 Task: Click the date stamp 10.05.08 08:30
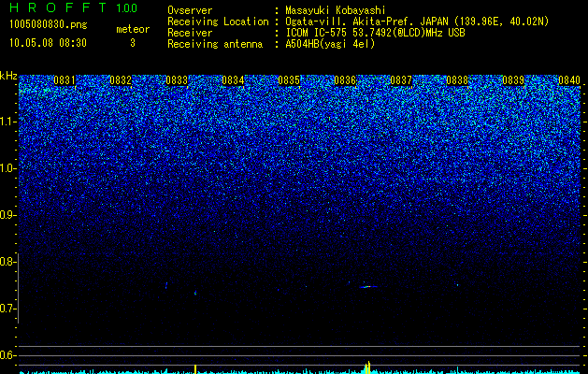click(48, 43)
